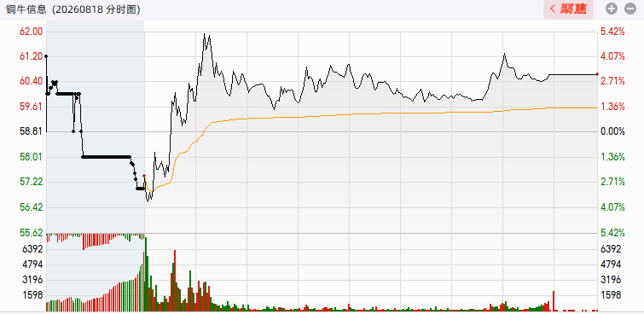Click the red 聚焦 focus button
The width and height of the screenshot is (644, 314).
568,9
